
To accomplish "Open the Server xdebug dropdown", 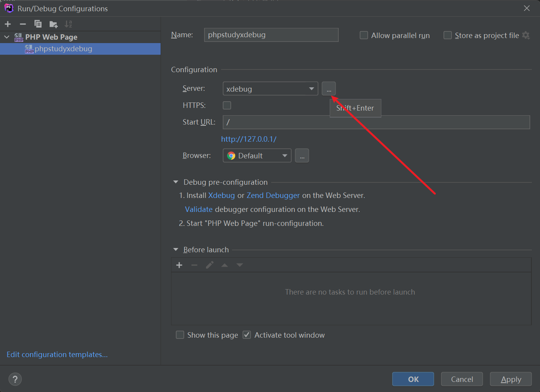I will click(x=270, y=88).
